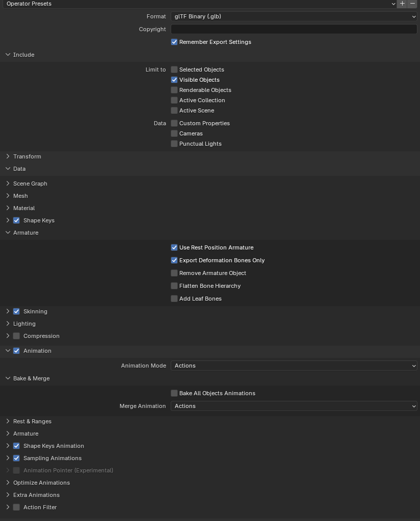This screenshot has height=521, width=420.
Task: Open the Format dropdown for glTF Binary
Action: [x=294, y=16]
